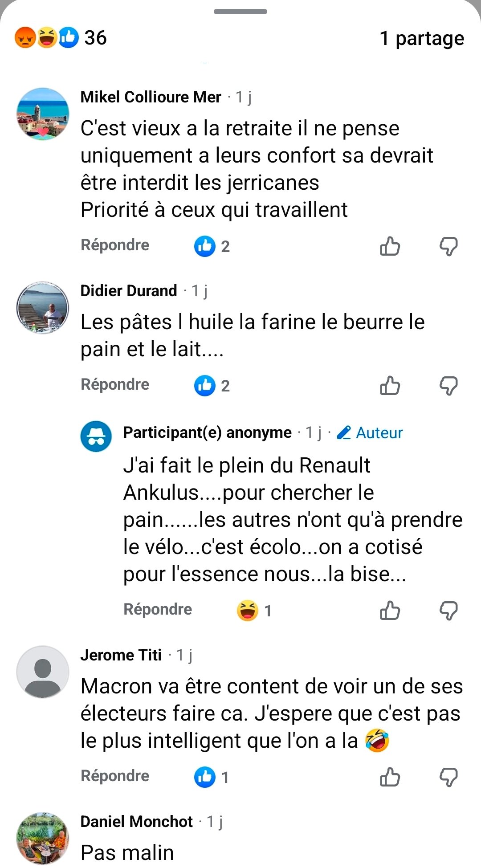Dislike Jerome Titi's comment

pyautogui.click(x=448, y=777)
